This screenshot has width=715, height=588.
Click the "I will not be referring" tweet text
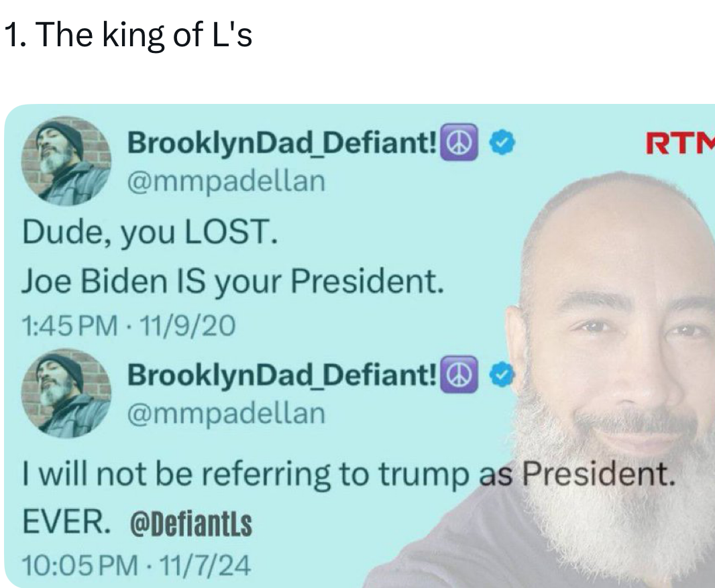coord(268,475)
